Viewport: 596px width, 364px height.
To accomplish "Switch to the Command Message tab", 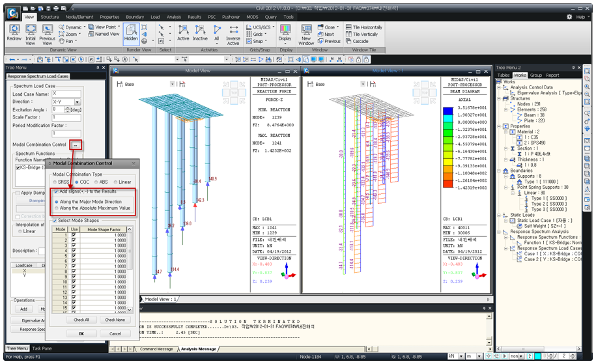I will 156,349.
